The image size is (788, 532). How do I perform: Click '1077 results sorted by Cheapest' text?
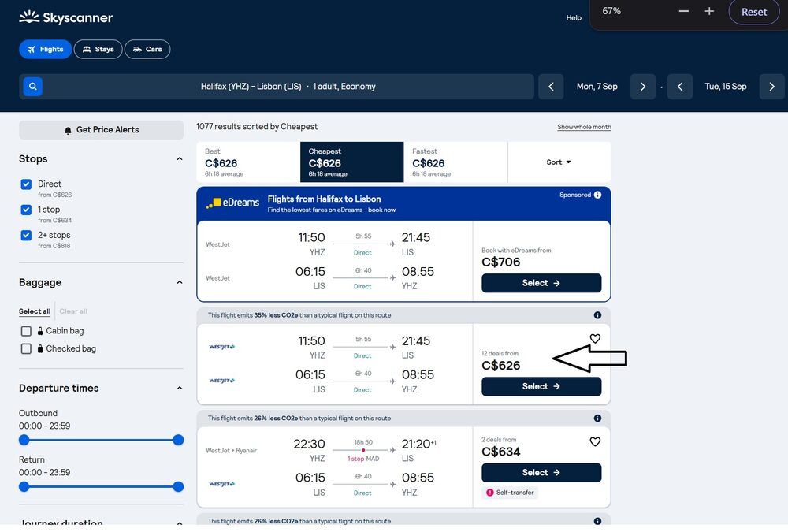[x=257, y=127]
